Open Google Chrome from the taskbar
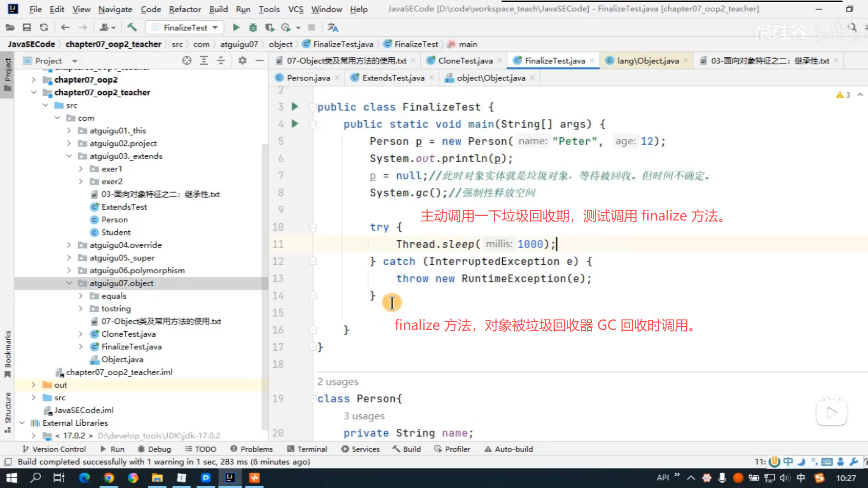868x488 pixels. point(108,478)
